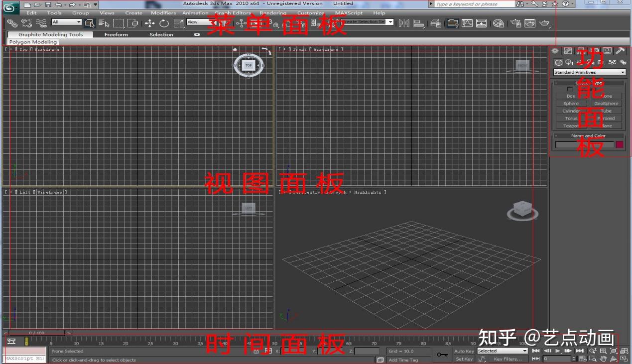Expand the Quick Access toolbar options arrow
632x364 pixels.
coord(96,4)
